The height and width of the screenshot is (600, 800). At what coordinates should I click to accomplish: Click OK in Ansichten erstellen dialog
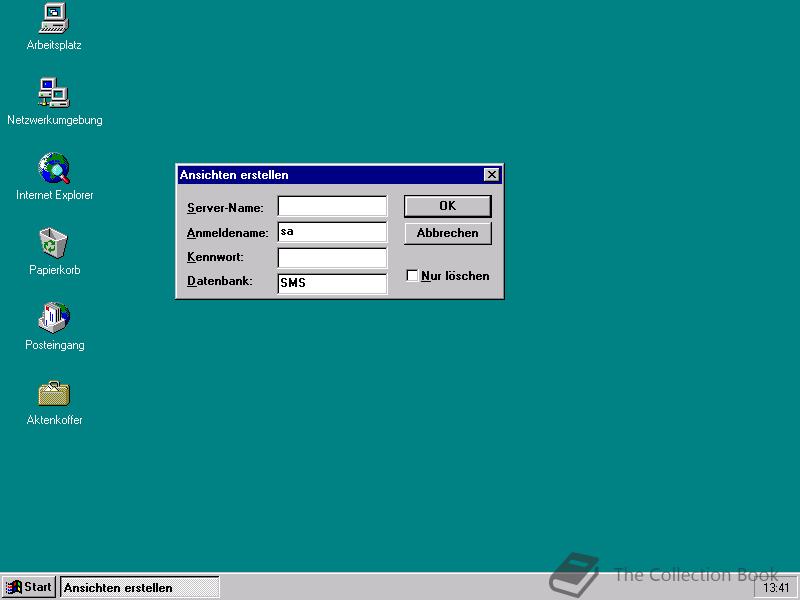coord(447,206)
